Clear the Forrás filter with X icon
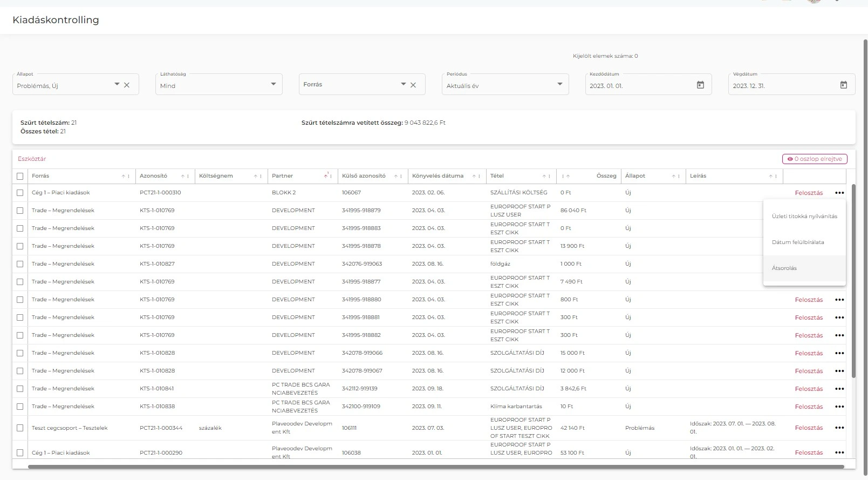 pos(413,85)
